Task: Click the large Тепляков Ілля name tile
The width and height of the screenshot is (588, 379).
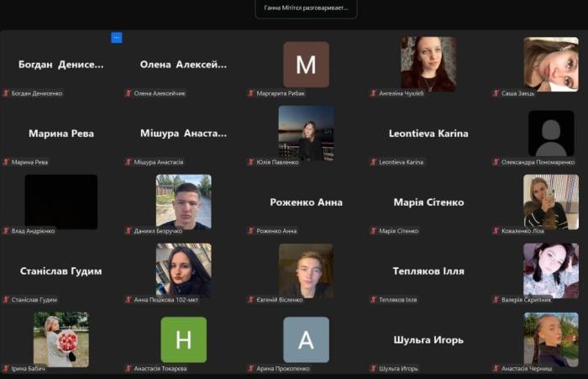Action: click(x=428, y=271)
